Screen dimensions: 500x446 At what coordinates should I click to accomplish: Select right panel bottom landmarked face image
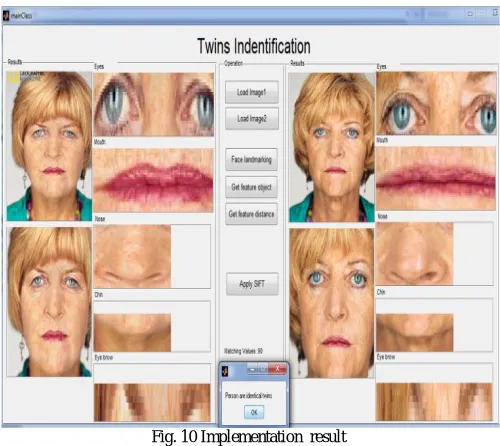[332, 303]
